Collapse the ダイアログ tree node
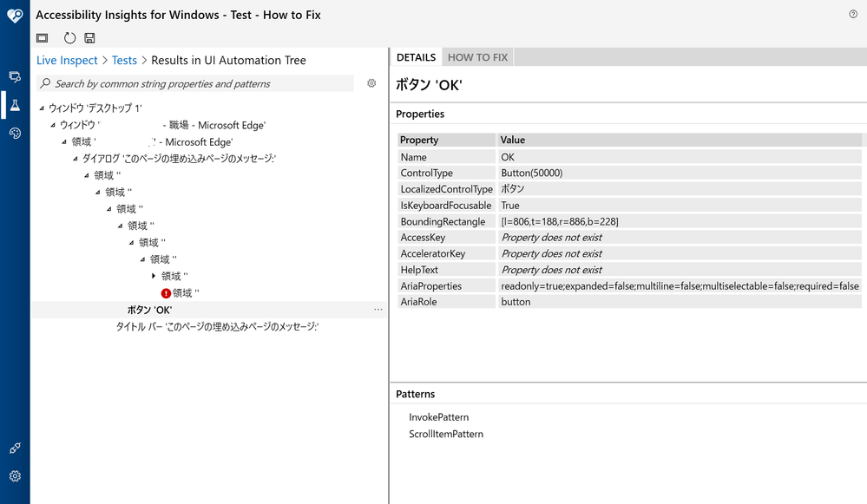867x504 pixels. [76, 159]
